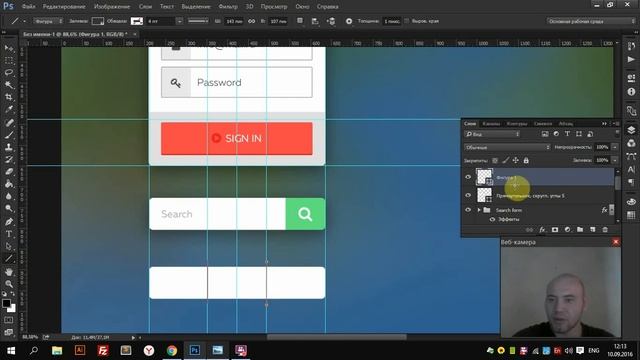Select the Hand tool
This screenshot has height=360, width=640.
(9, 271)
